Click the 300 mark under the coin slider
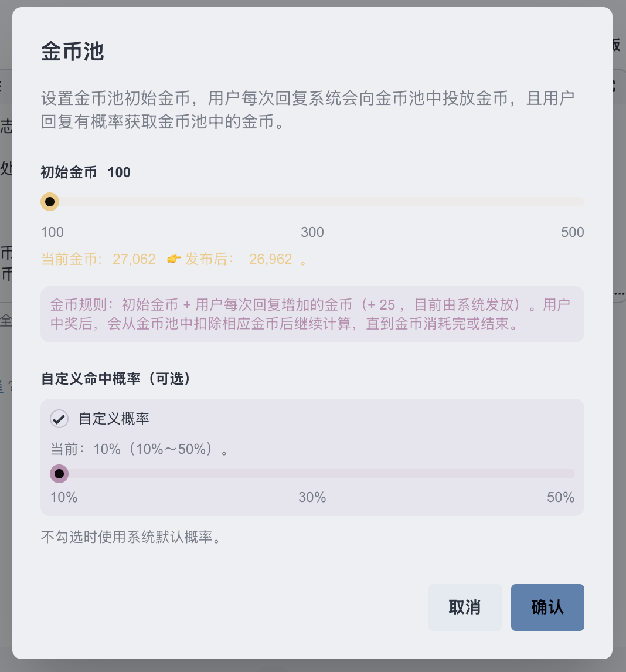This screenshot has width=626, height=672. click(x=312, y=232)
